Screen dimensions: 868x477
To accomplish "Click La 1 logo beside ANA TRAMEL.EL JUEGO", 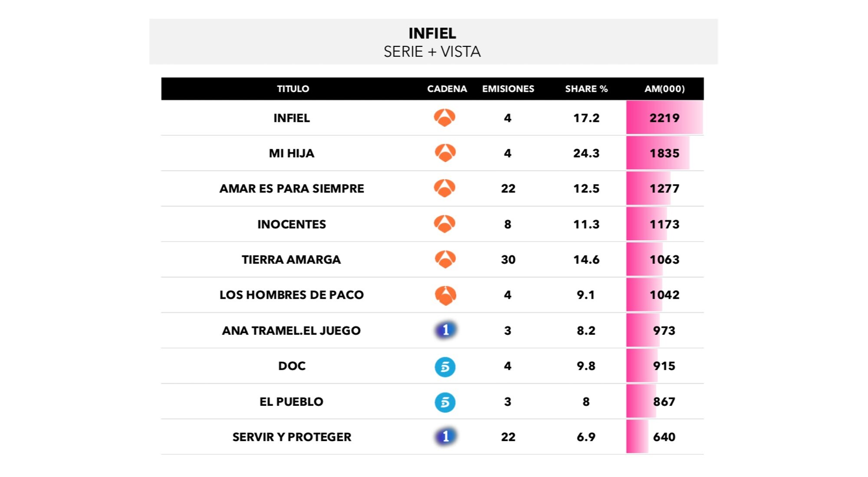I will point(445,330).
